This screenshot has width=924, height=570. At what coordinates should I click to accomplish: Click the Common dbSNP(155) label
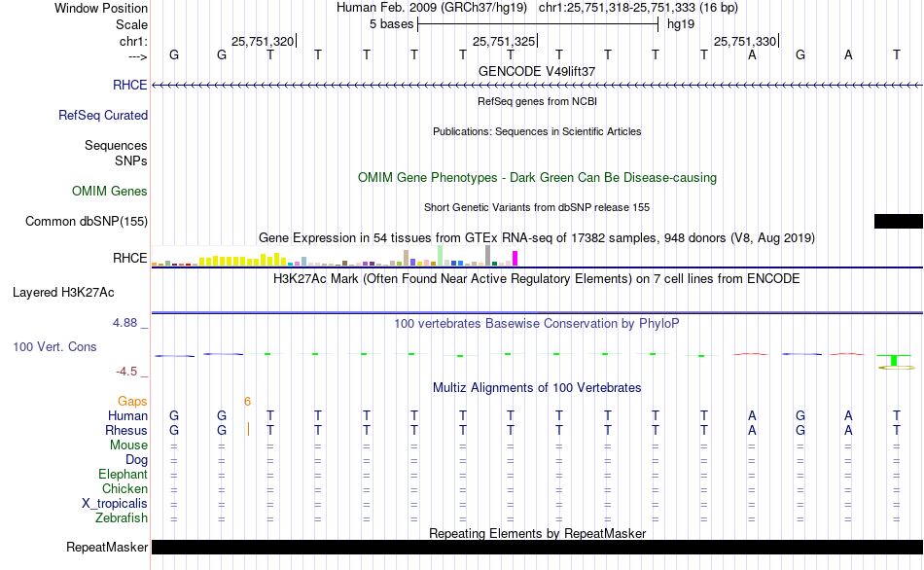[86, 221]
